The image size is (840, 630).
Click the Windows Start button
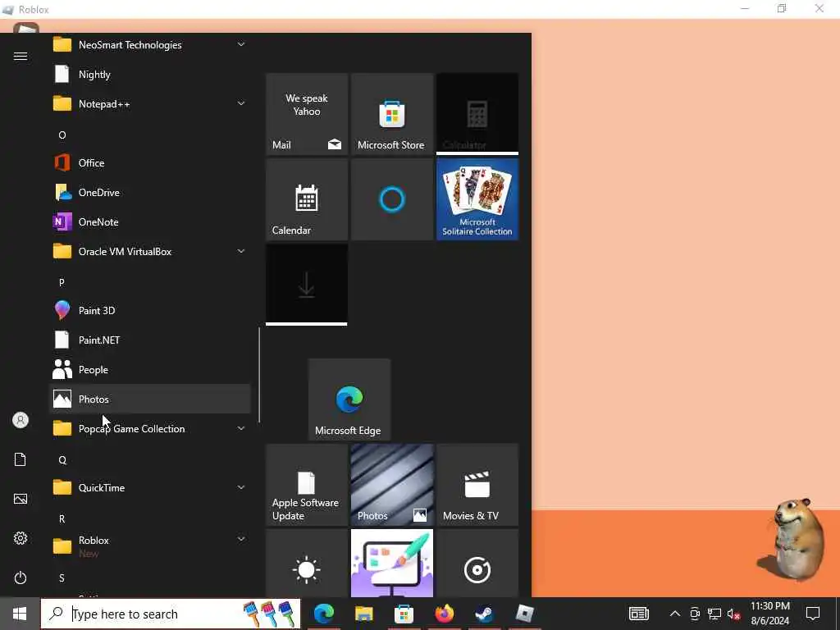click(20, 614)
